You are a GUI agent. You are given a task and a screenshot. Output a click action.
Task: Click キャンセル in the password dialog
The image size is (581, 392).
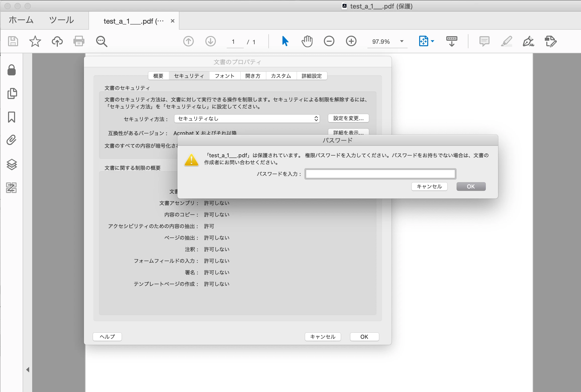[429, 186]
